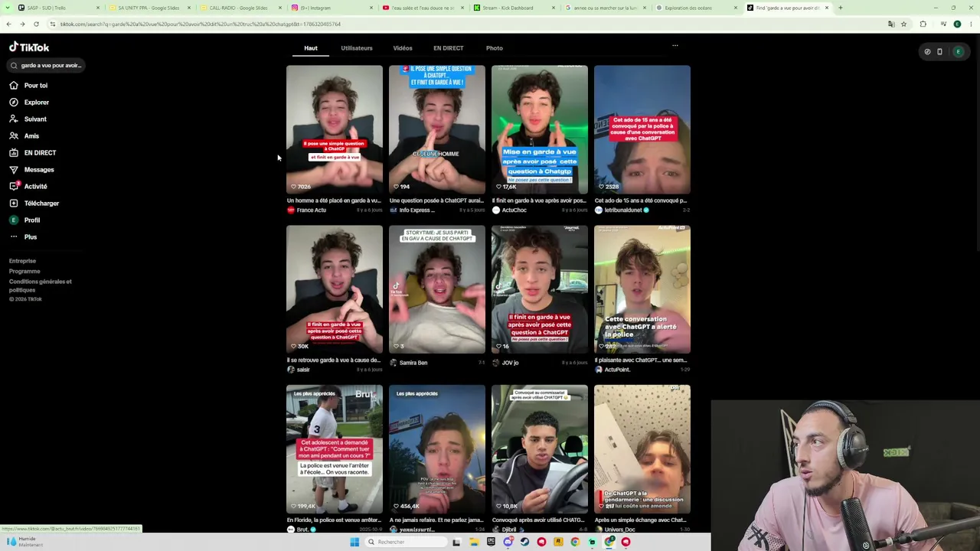Bookmark this page with star icon
Image resolution: width=980 pixels, height=551 pixels.
903,24
